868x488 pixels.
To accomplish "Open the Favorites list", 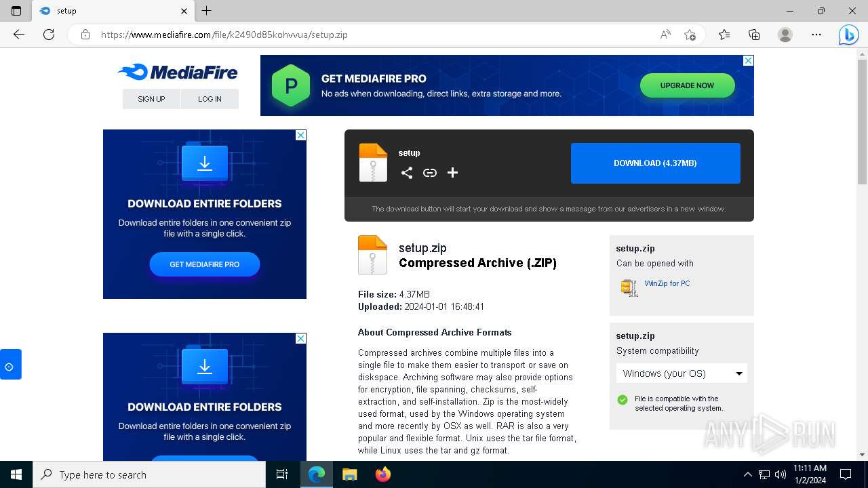I will [724, 35].
